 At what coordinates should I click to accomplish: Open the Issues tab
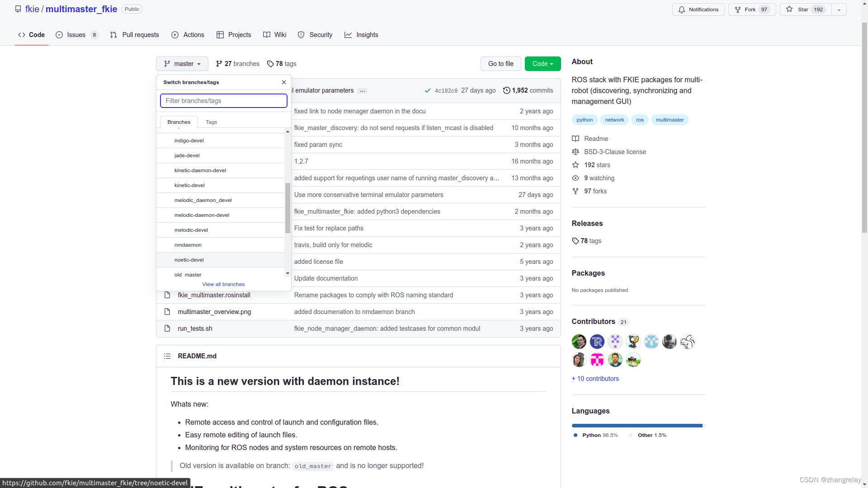point(76,35)
